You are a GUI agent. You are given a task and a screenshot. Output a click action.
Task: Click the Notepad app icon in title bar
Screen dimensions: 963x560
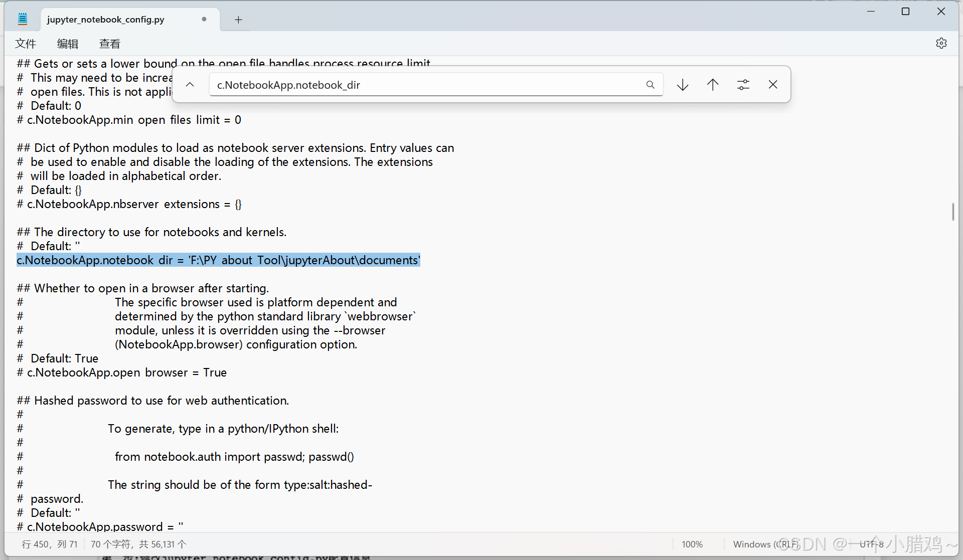click(x=22, y=19)
